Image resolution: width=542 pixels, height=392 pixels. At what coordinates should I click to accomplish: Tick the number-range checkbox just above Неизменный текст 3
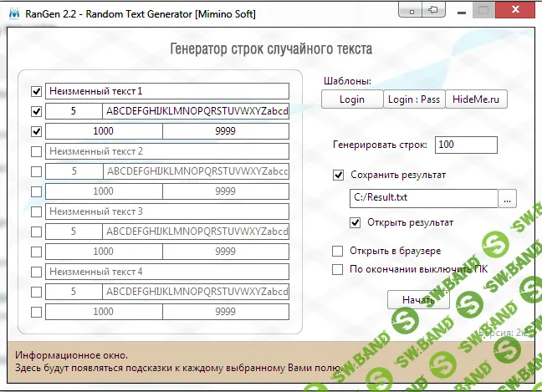click(x=36, y=191)
